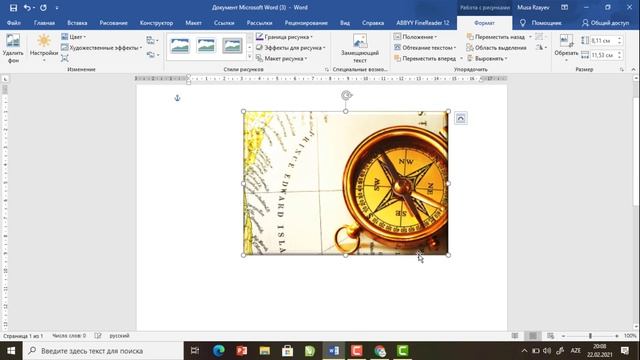
Task: Open PowerPoint from the taskbar
Action: [x=242, y=351]
